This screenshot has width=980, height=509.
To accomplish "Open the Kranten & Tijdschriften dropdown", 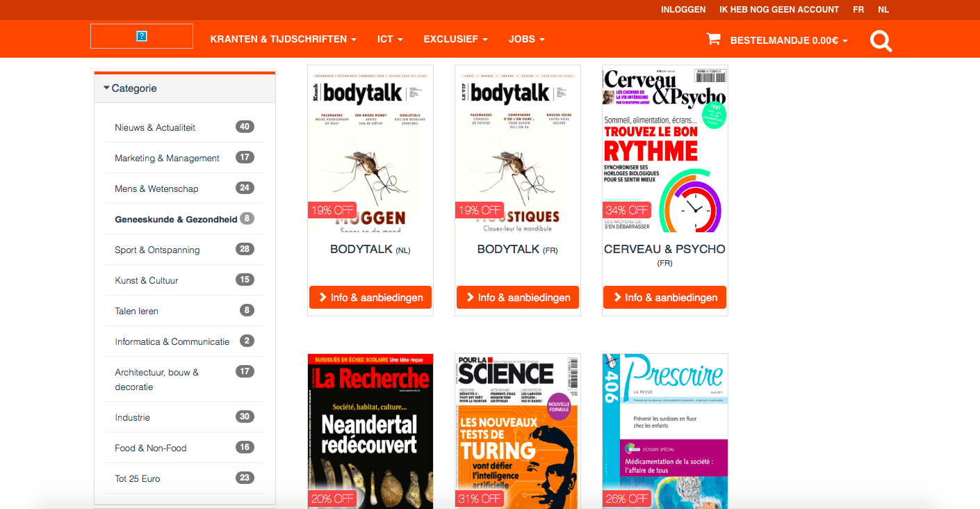I will (283, 40).
